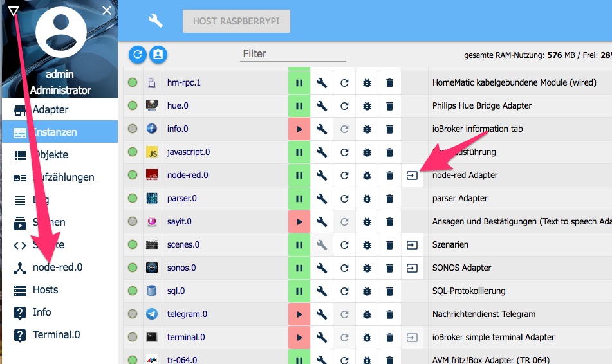Screen dimensions: 612x364
Task: Open settings wrench for node-red.0
Action: click(322, 175)
